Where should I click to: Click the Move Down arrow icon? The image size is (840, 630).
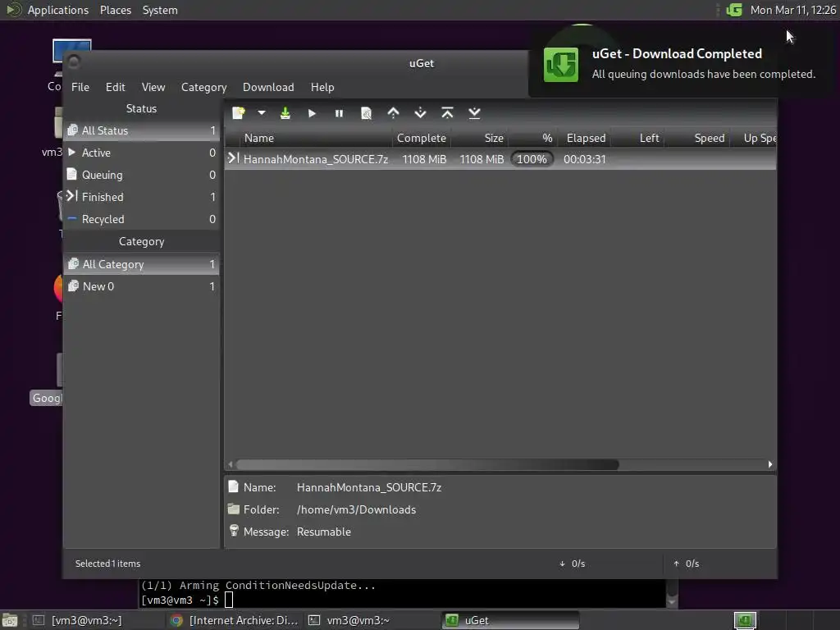(x=420, y=113)
